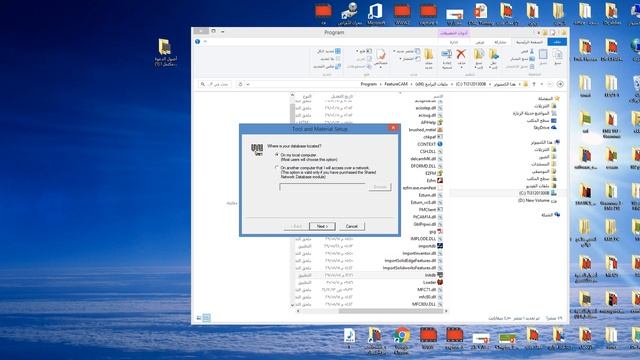The width and height of the screenshot is (640, 360).
Task: Open SkyDrive in the navigation pane
Action: 544,128
